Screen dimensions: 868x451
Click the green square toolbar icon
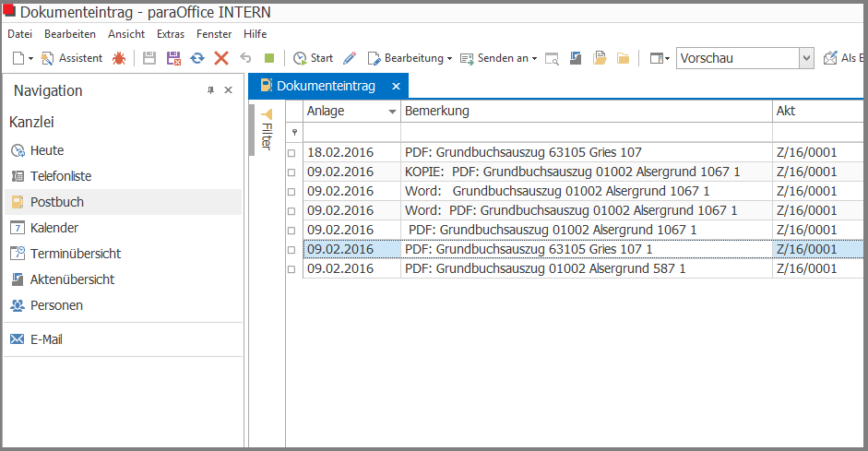click(x=269, y=58)
